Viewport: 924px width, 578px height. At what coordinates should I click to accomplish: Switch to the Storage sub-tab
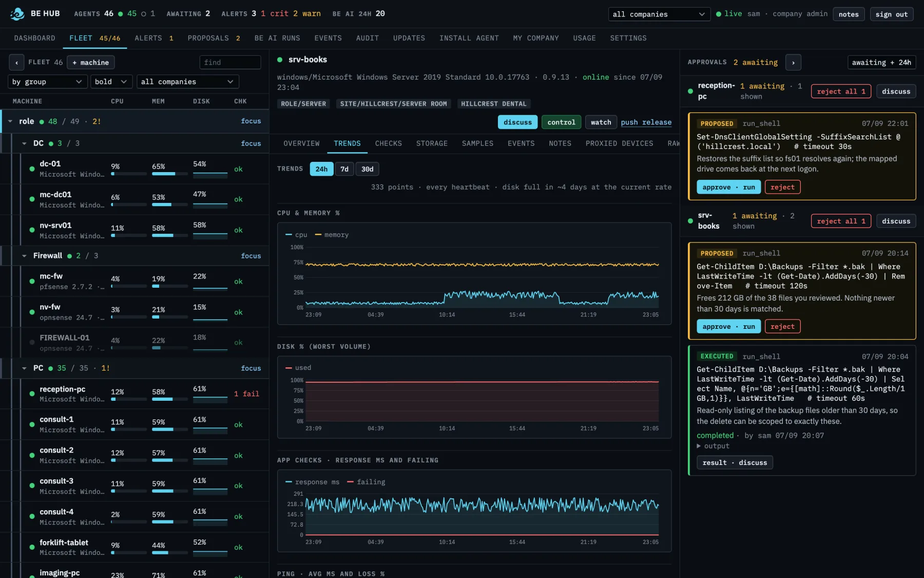(432, 143)
